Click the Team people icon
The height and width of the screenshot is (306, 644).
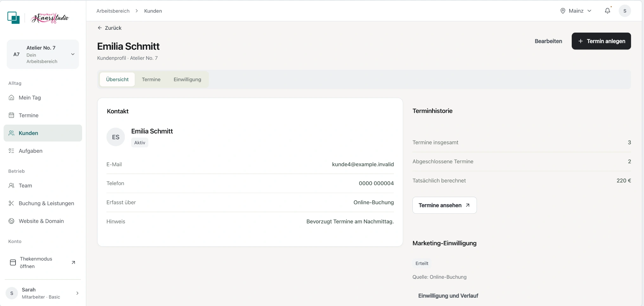(x=11, y=185)
